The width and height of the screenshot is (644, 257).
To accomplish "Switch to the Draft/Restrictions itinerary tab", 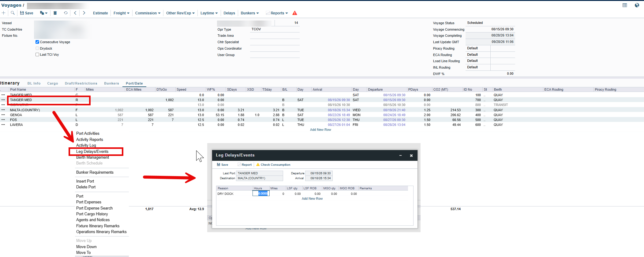I will (x=81, y=83).
